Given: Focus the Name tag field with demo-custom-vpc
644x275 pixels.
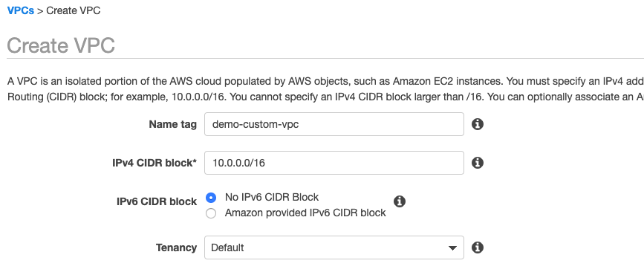Looking at the screenshot, I should pyautogui.click(x=334, y=124).
